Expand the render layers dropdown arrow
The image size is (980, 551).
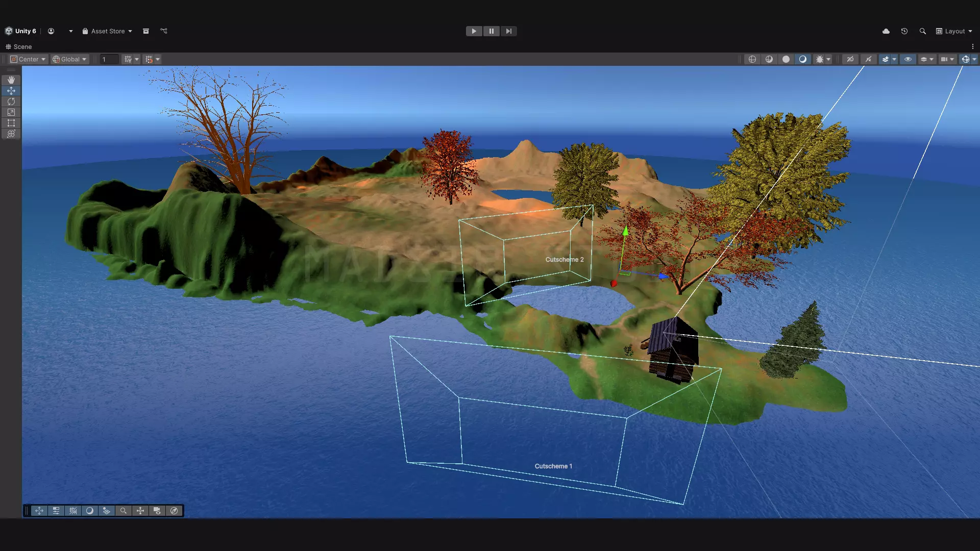tap(932, 59)
